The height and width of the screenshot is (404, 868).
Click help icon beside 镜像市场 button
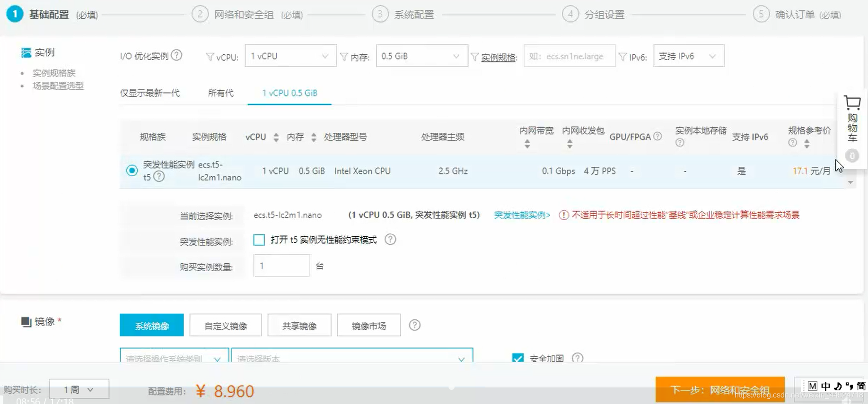click(414, 325)
